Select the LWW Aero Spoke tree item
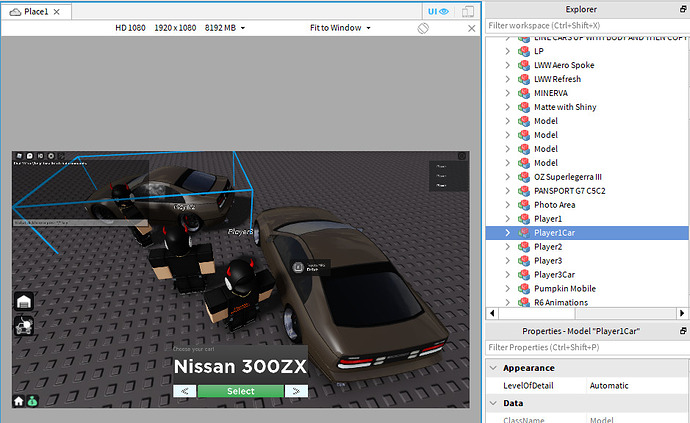This screenshot has width=690, height=423. (x=564, y=65)
